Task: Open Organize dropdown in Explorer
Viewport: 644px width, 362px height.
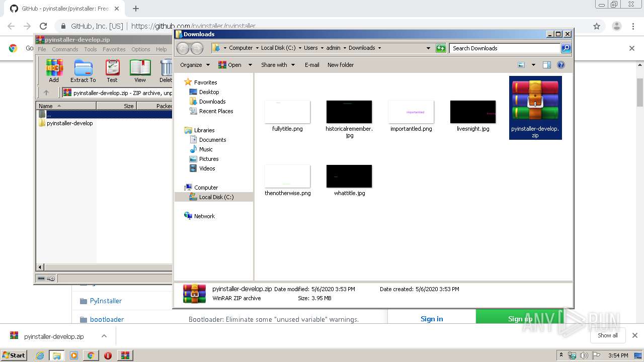Action: [195, 65]
